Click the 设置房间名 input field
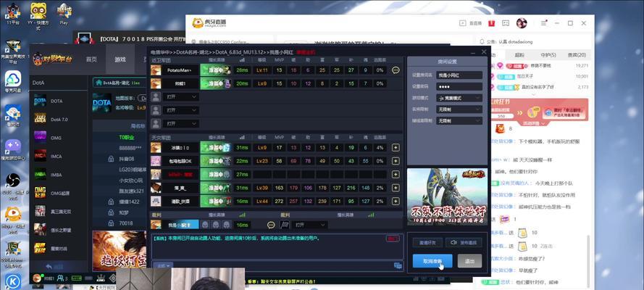 pos(459,75)
